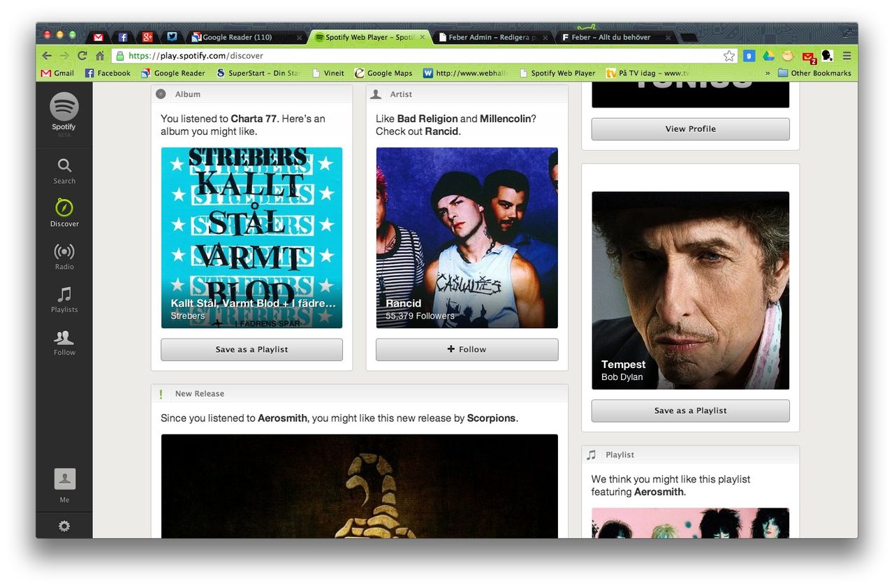Click the browser back arrow
The height and width of the screenshot is (588, 894).
coord(47,56)
